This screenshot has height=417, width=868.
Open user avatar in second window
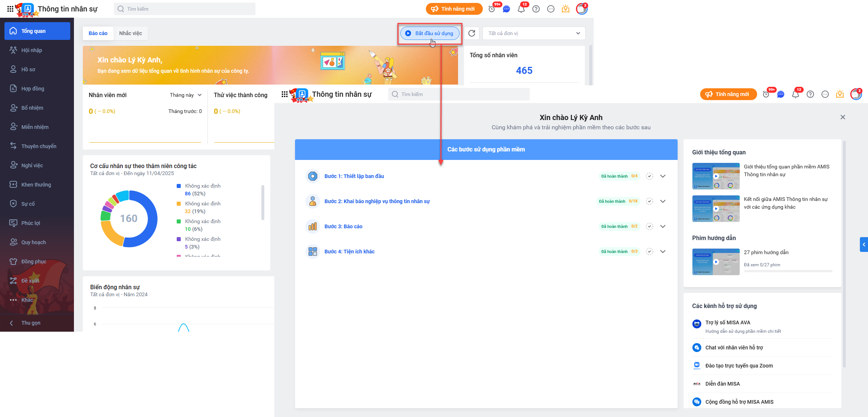[856, 94]
